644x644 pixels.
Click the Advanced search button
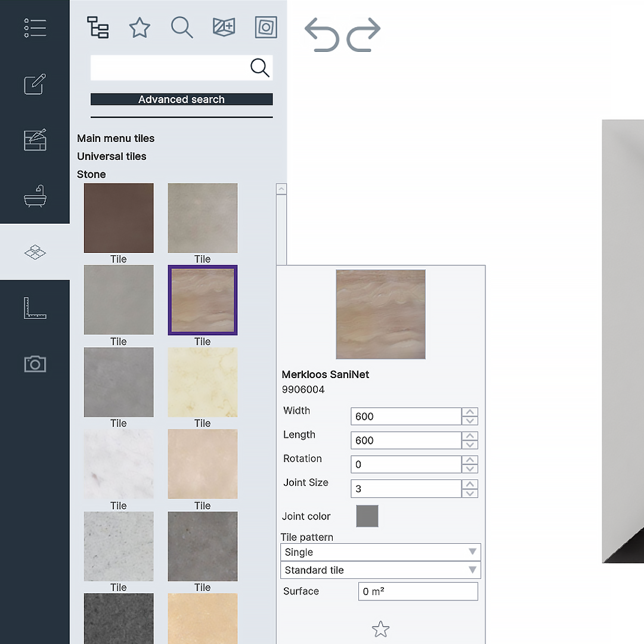coord(181,99)
